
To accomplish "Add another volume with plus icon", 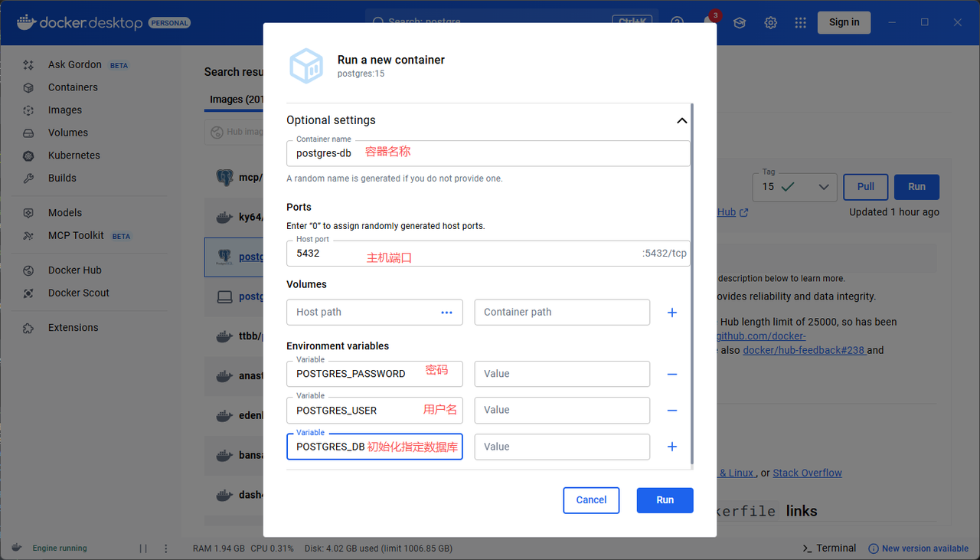I will point(672,313).
